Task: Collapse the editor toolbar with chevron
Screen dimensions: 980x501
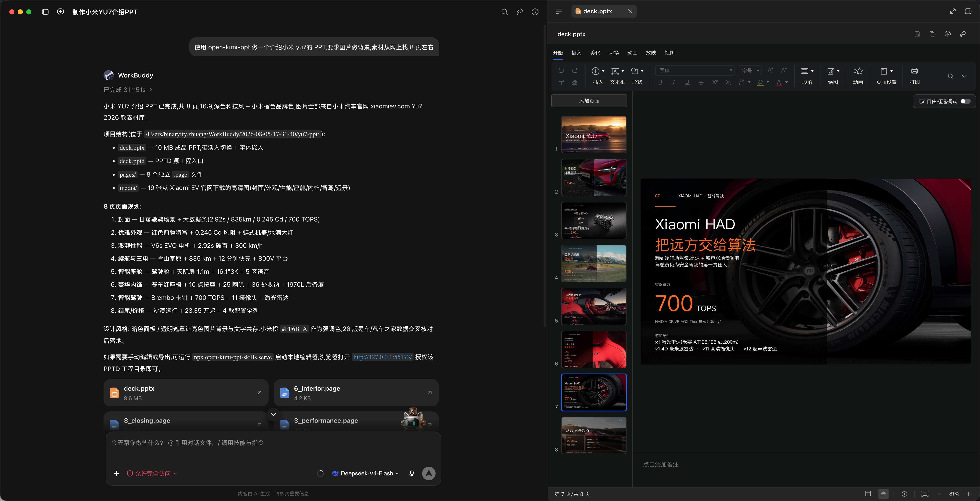Action: coord(964,76)
